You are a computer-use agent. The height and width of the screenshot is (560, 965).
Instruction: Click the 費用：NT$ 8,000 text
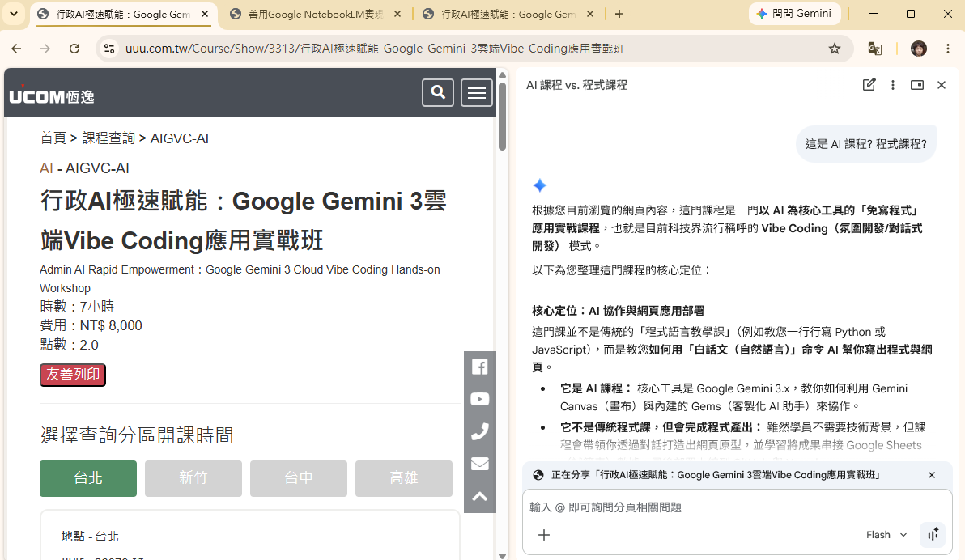(x=91, y=325)
